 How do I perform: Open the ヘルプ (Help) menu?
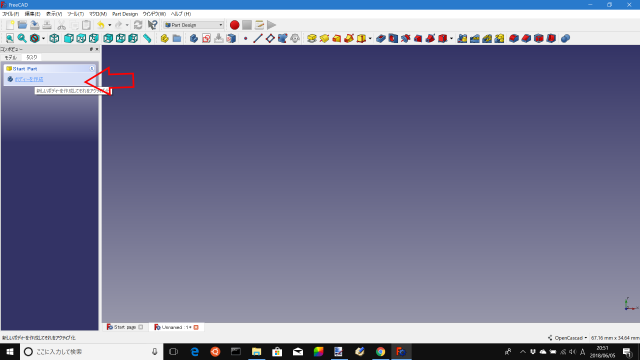coord(181,14)
